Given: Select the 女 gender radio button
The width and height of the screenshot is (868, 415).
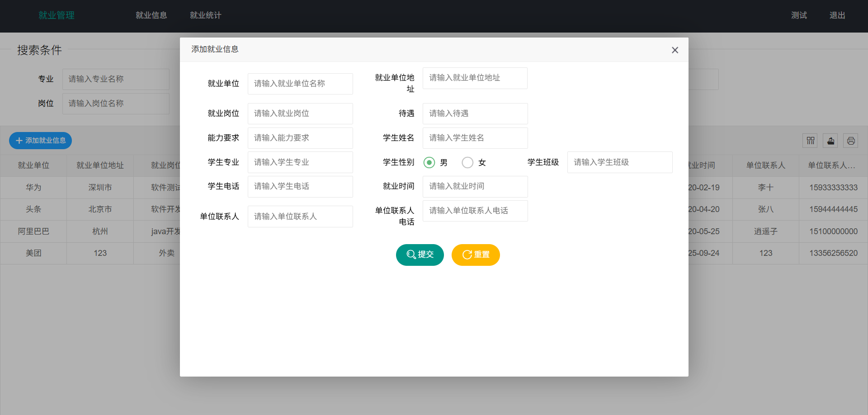Looking at the screenshot, I should pos(467,162).
